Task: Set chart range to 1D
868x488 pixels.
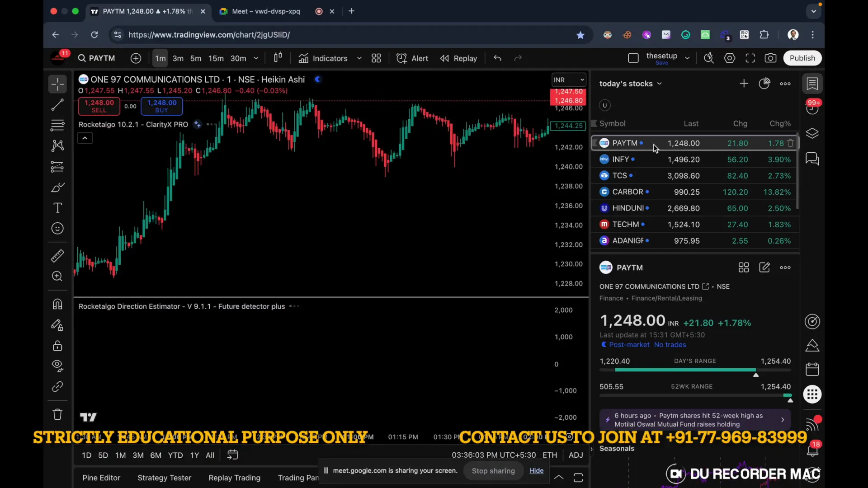Action: pyautogui.click(x=87, y=455)
